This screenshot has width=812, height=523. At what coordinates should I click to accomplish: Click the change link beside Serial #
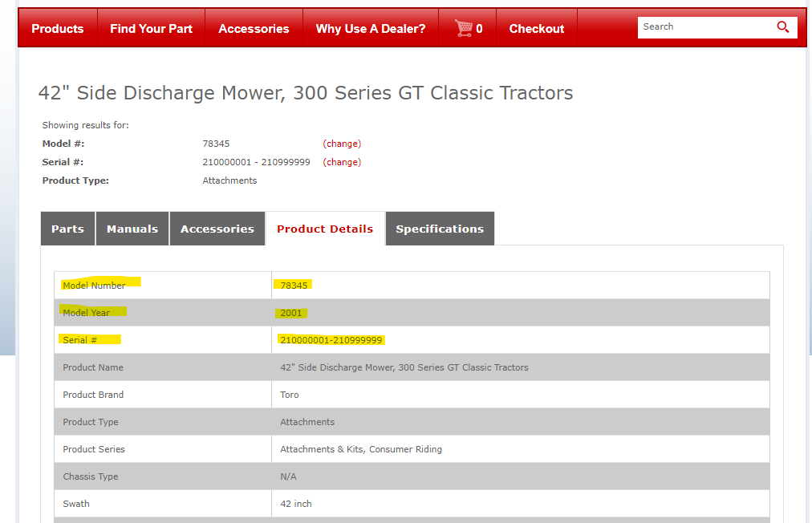342,162
